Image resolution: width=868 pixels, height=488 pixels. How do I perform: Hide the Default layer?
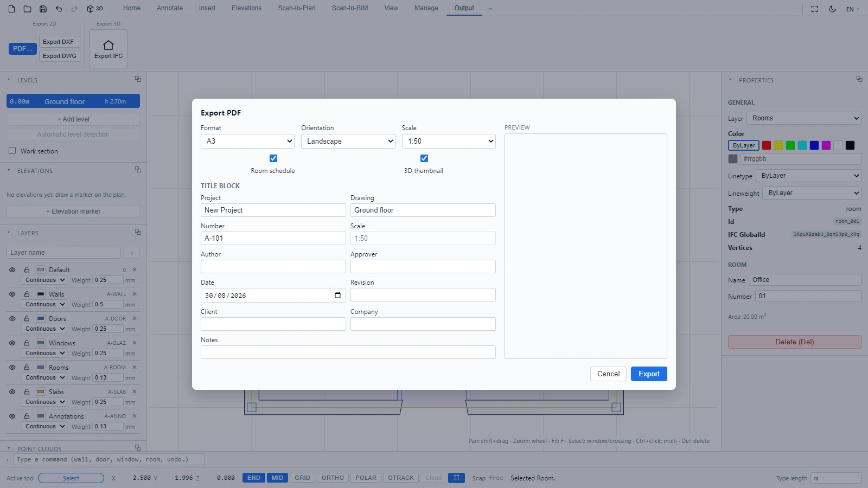12,269
